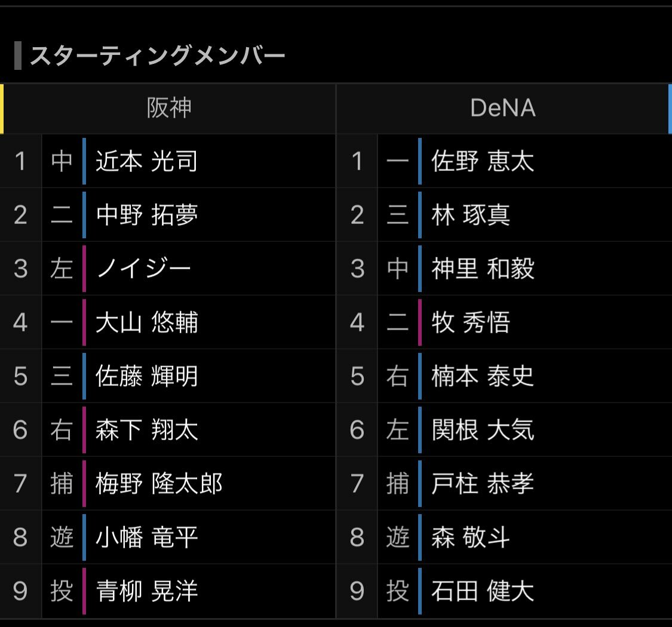Open player 近本 光司 profile
Viewport: 672px width, 627px height.
click(x=146, y=161)
